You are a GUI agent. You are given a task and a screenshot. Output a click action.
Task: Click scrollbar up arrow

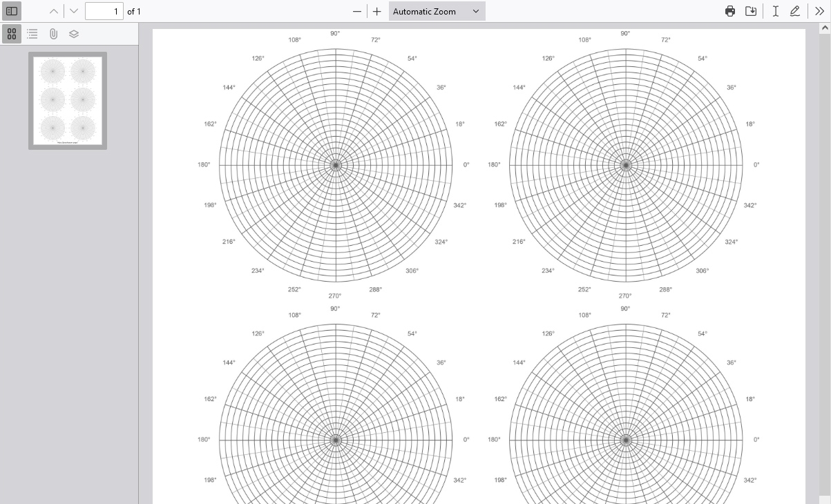[x=824, y=28]
